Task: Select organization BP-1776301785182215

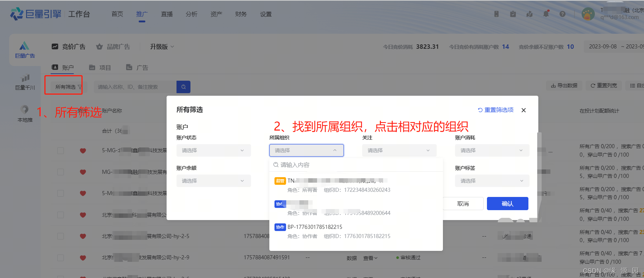Action: (x=356, y=231)
